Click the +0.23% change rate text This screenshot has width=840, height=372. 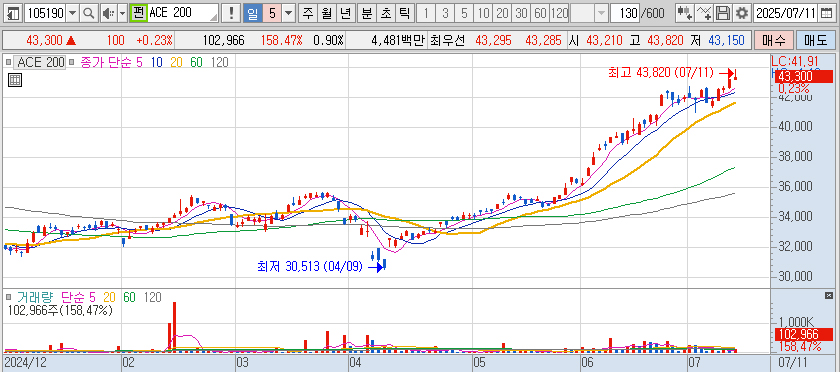[x=154, y=40]
